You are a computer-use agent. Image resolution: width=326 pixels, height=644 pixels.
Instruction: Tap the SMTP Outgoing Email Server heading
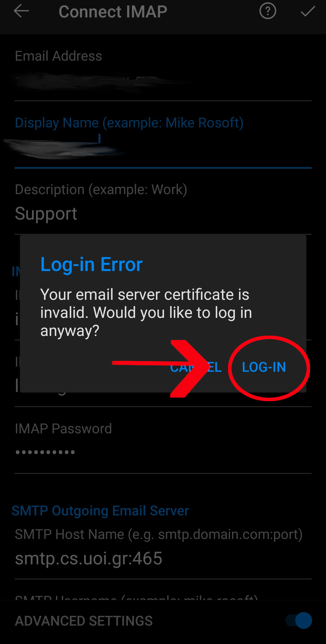[100, 511]
